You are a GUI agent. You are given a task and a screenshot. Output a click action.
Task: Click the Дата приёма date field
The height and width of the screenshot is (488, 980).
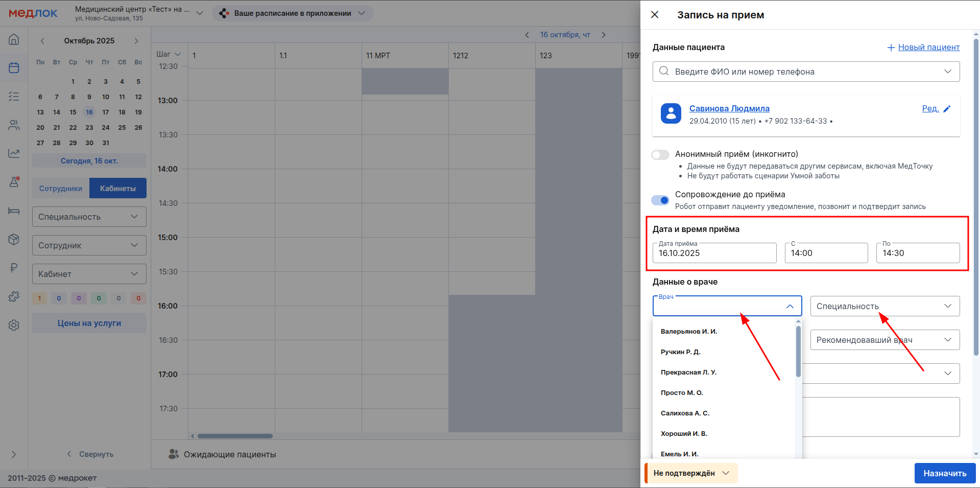point(714,253)
